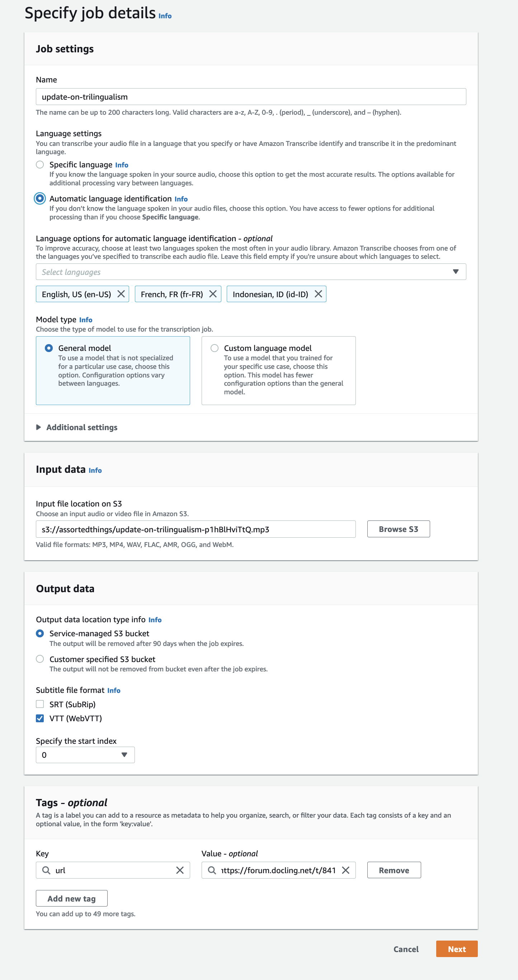Open Info link next to Model type

pyautogui.click(x=86, y=320)
